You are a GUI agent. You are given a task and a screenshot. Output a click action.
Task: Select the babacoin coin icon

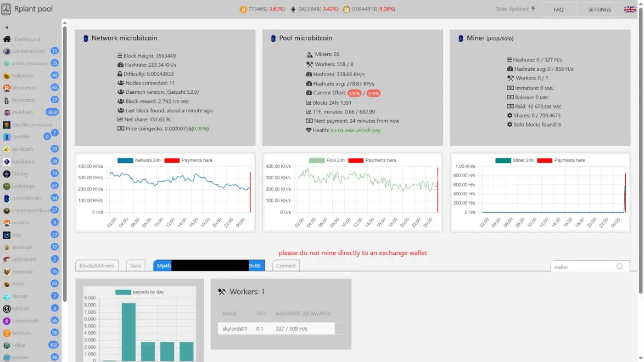point(7,76)
